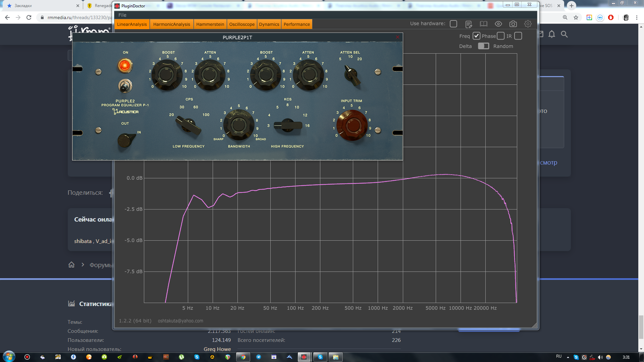Open a new Chrome tab with plus button
Screen dimensions: 644x362
572,6
